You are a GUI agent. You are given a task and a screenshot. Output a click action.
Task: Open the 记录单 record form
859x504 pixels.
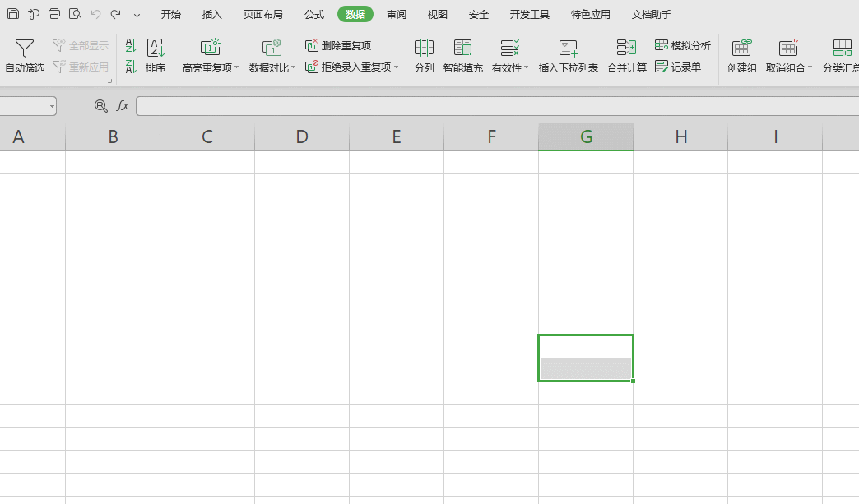678,67
